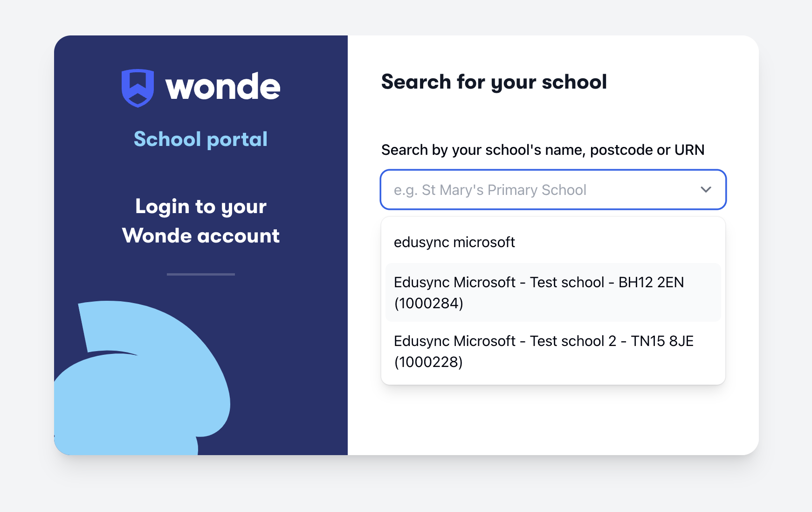This screenshot has width=812, height=512.
Task: Click the URN (1000228) text in results
Action: point(428,362)
